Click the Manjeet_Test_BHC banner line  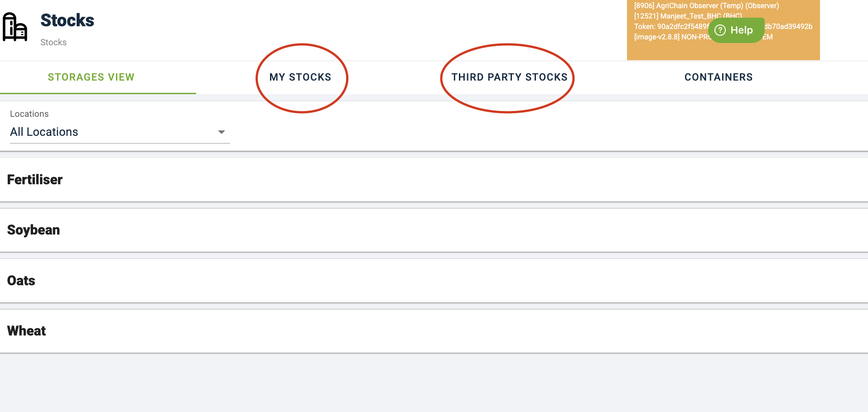tap(688, 16)
